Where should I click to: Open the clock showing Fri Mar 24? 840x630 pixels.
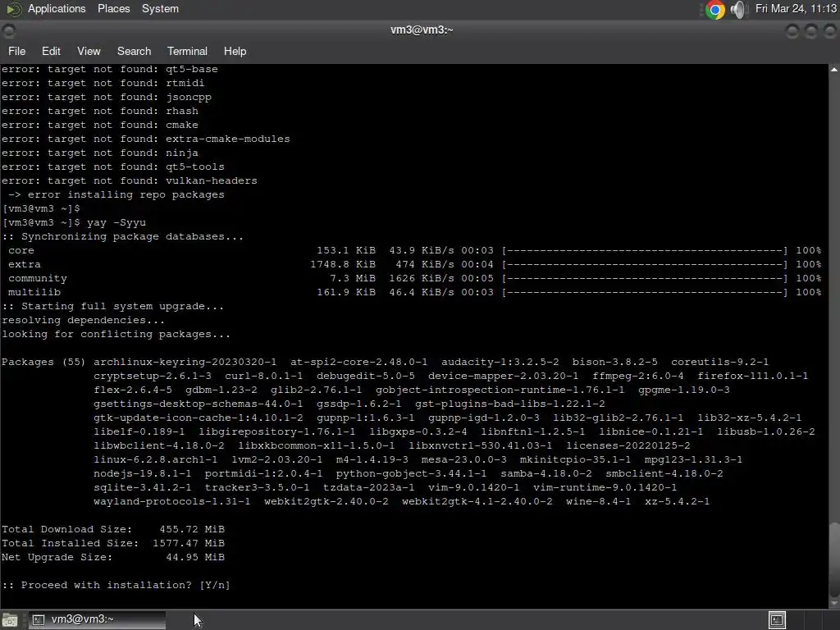[796, 8]
